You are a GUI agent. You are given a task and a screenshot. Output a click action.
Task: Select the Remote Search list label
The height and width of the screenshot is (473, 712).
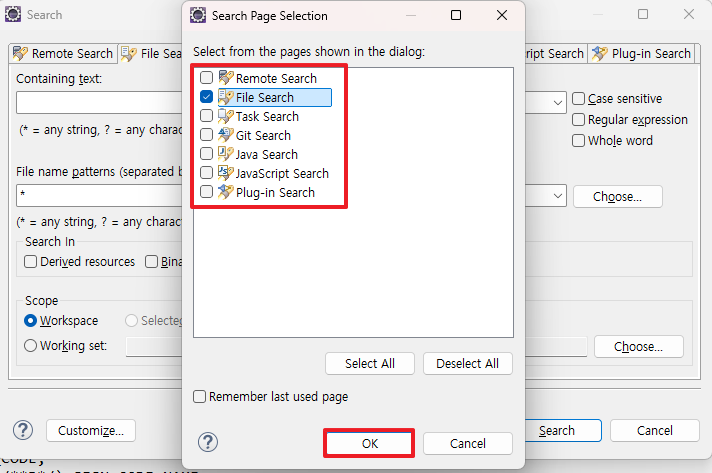point(276,79)
